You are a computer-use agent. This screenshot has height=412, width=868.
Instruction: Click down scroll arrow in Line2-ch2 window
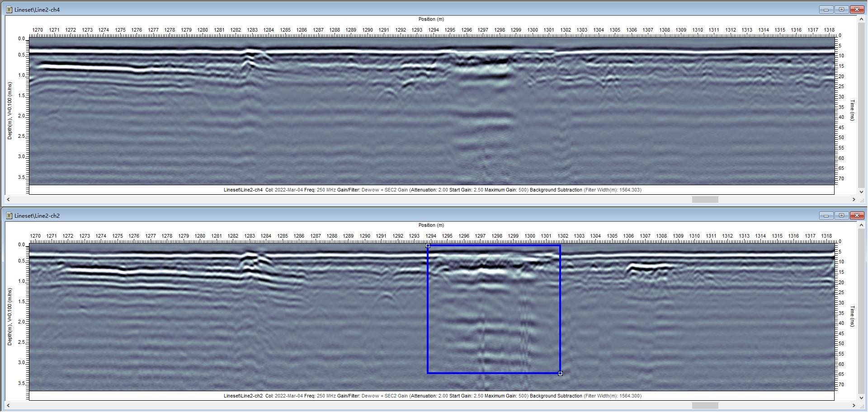click(861, 398)
